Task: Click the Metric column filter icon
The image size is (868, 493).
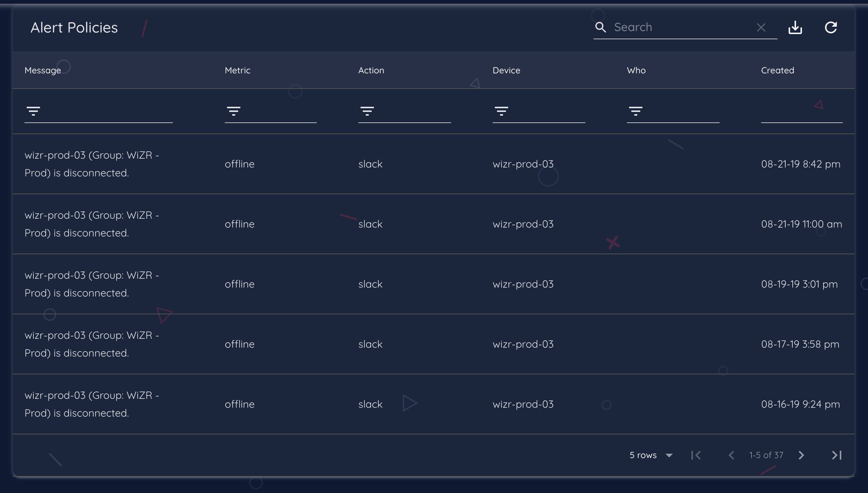Action: (x=234, y=111)
